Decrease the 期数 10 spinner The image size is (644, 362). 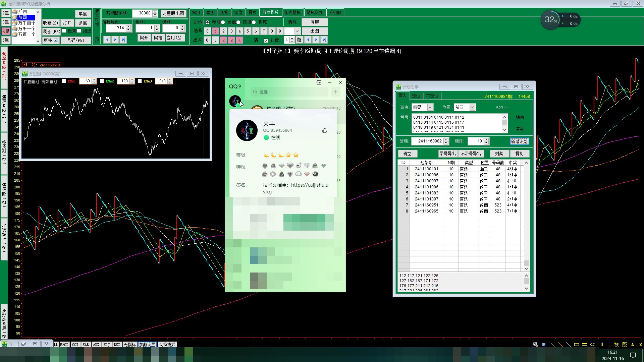486,143
